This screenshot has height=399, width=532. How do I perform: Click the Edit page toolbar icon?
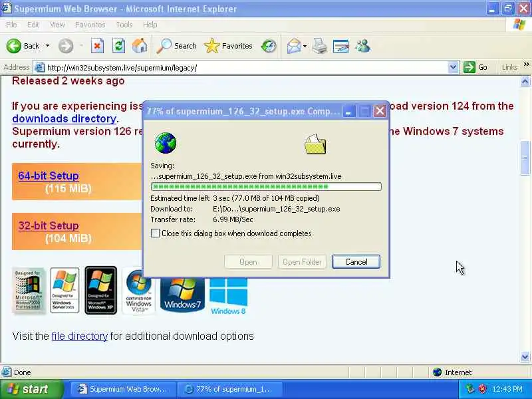point(341,46)
